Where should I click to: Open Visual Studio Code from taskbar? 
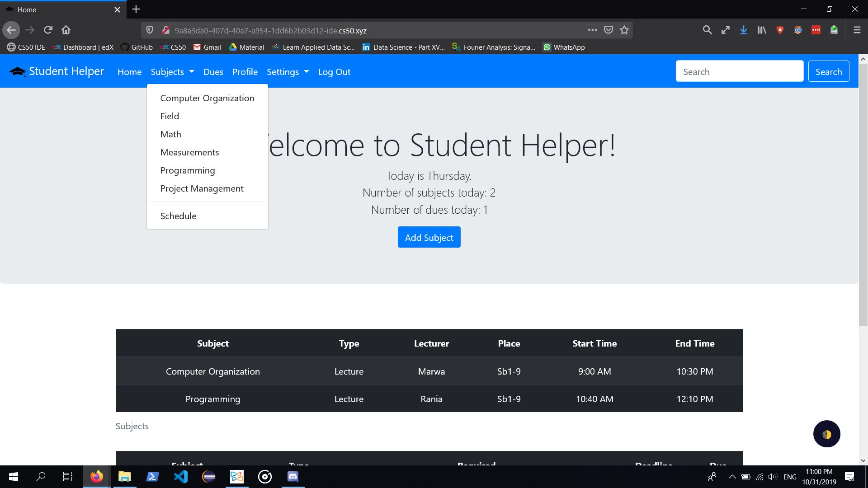pyautogui.click(x=181, y=477)
